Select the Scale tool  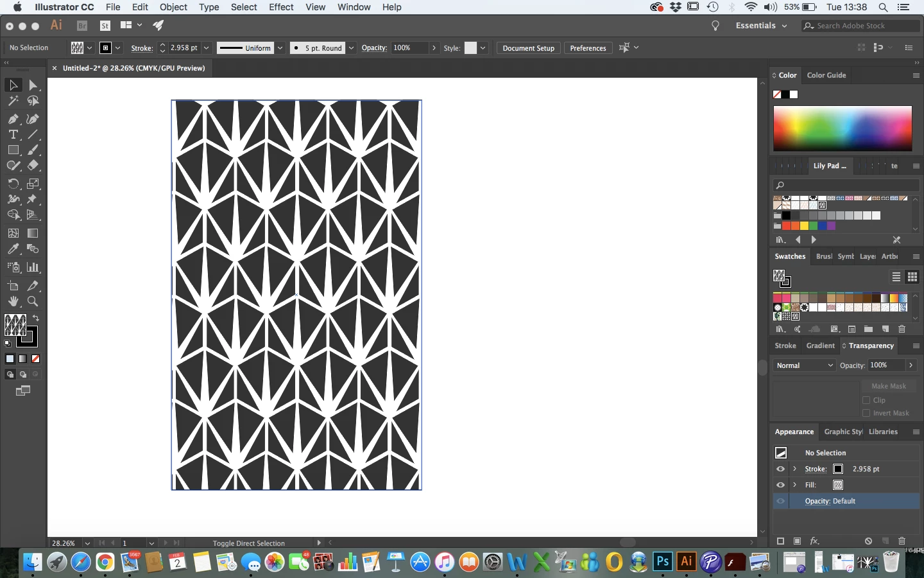point(33,184)
